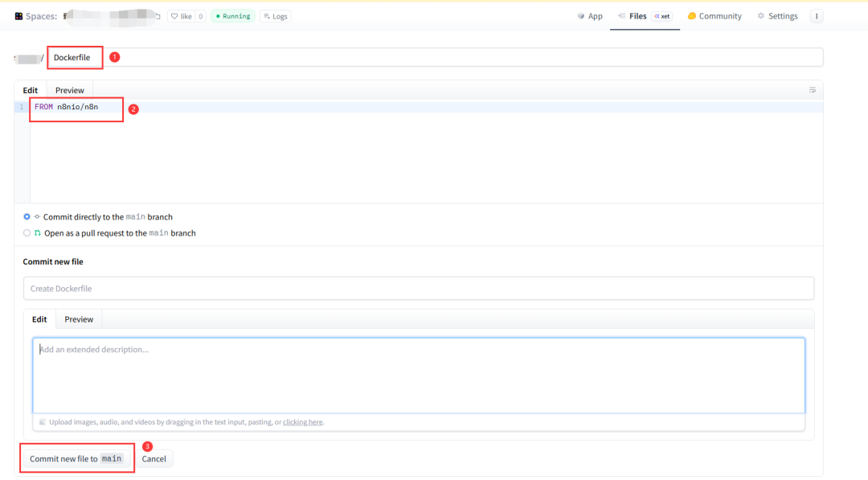The width and height of the screenshot is (868, 480).
Task: Click the 'clicking here' upload link
Action: pyautogui.click(x=302, y=422)
